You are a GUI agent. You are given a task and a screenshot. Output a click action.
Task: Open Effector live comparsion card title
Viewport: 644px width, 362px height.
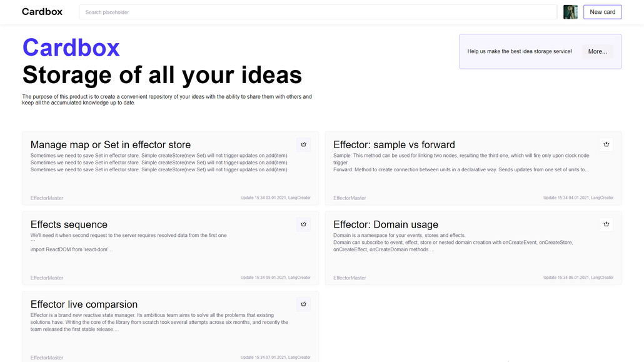click(x=84, y=304)
